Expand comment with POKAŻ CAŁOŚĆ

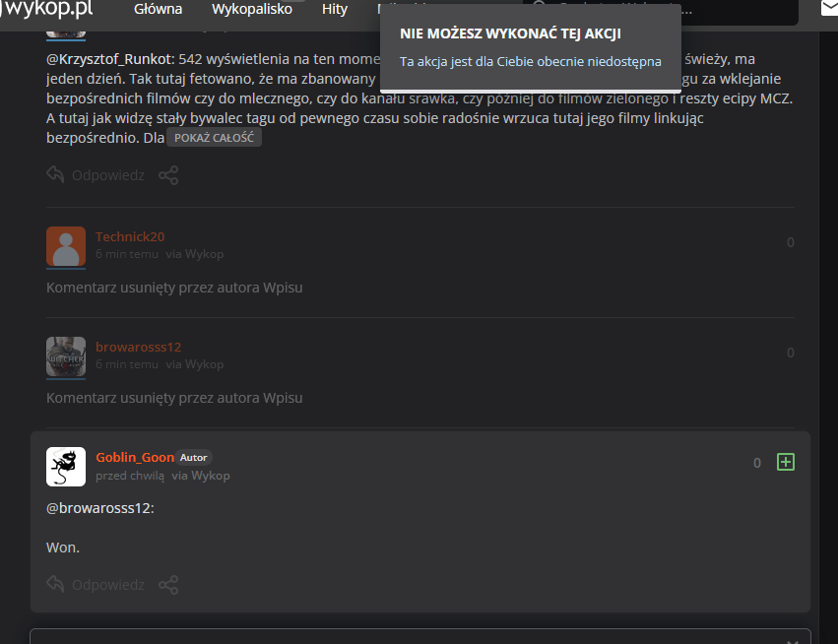214,138
